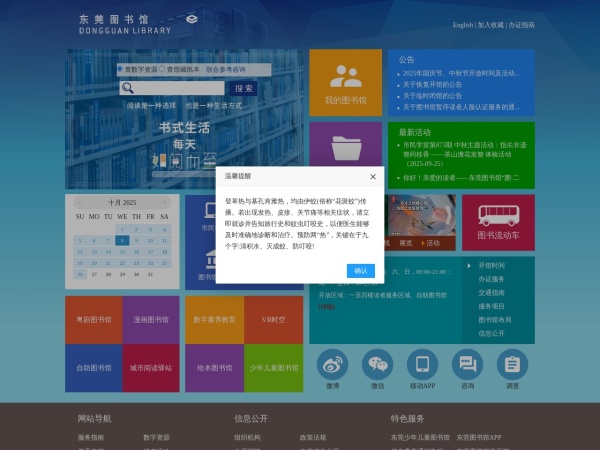Image resolution: width=600 pixels, height=450 pixels.
Task: Switch to the 展览 tab
Action: [406, 243]
